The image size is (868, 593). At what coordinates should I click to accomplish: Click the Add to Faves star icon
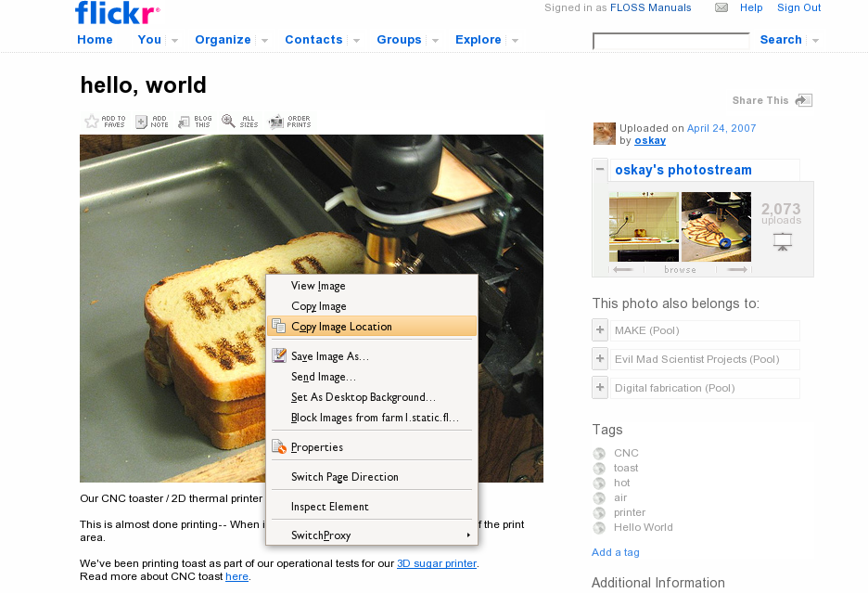pos(92,122)
